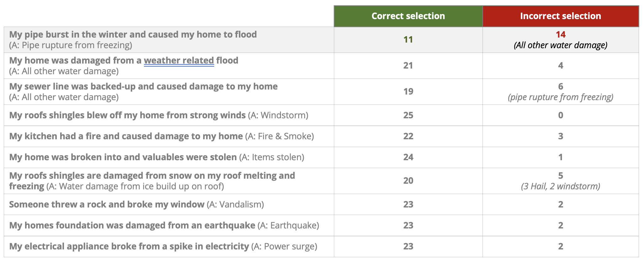
Task: Click the snow melting and freezing question
Action: tap(152, 176)
